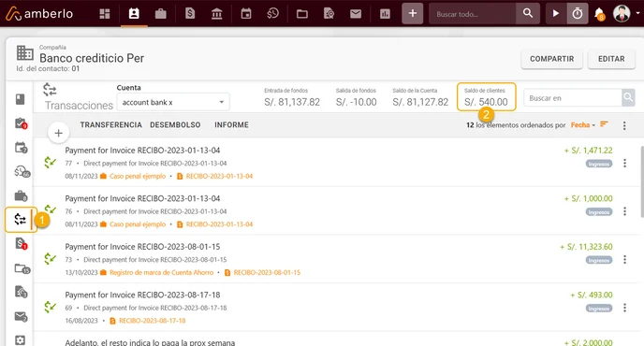Open the Email envelope icon in top bar
The height and width of the screenshot is (346, 644).
tap(356, 14)
